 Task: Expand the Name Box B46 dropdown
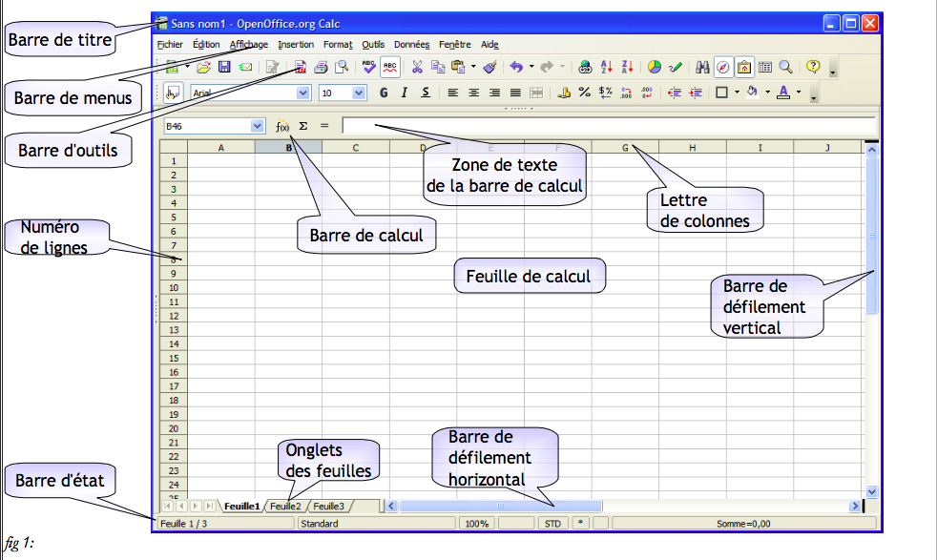click(x=257, y=126)
